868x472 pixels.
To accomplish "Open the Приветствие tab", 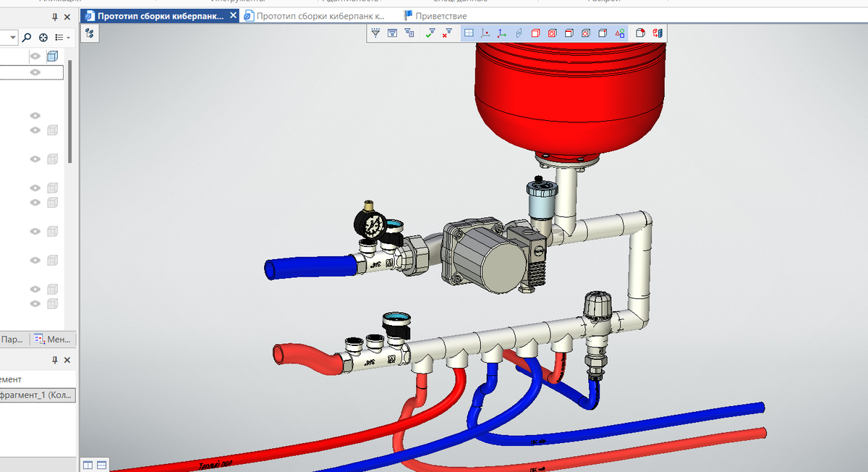I will [435, 16].
